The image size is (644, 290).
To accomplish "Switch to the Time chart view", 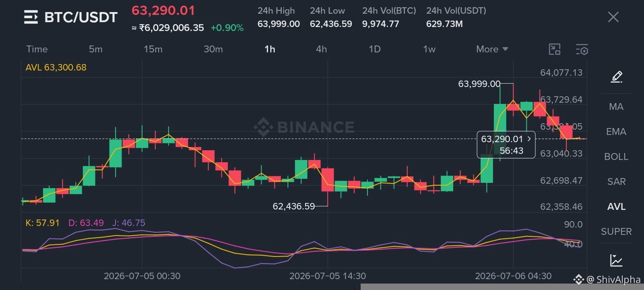I will 37,49.
